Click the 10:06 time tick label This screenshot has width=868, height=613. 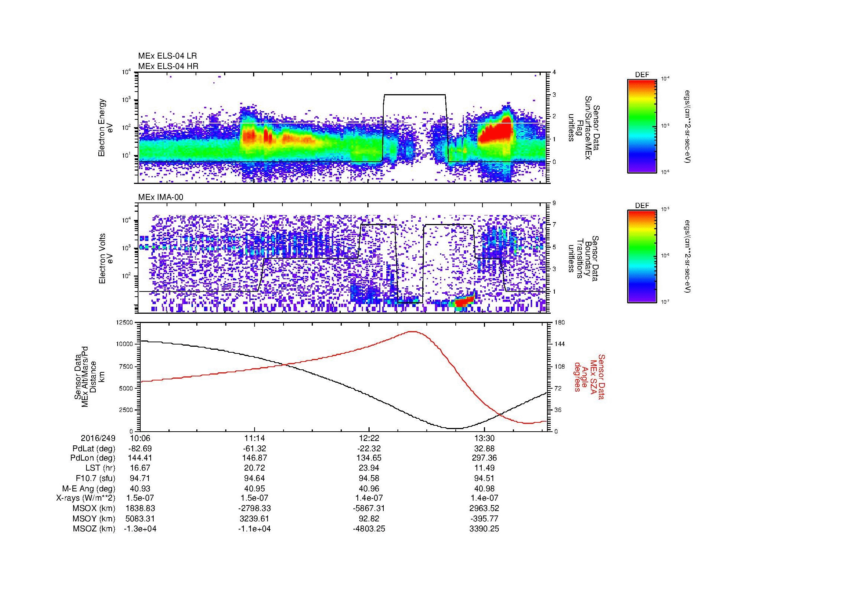(x=140, y=438)
